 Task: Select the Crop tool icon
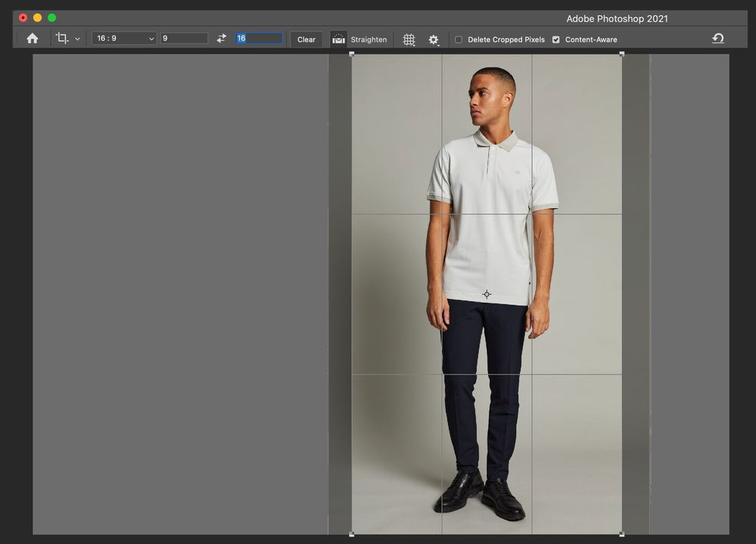click(x=62, y=39)
